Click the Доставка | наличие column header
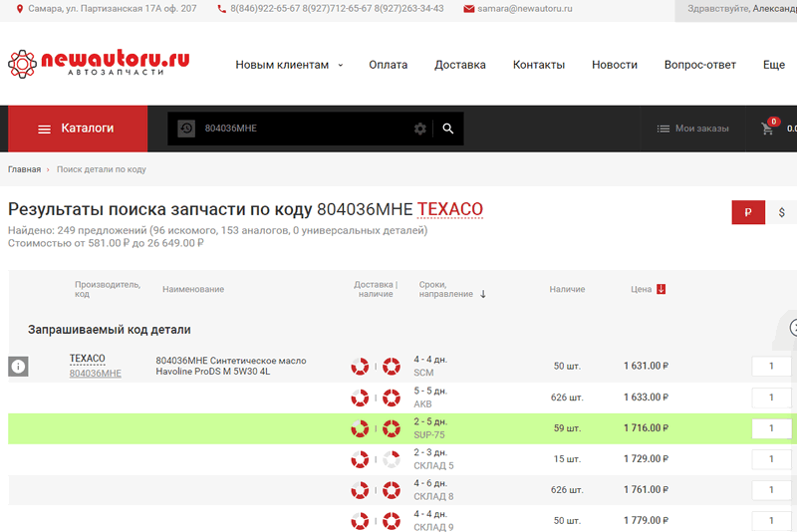Image resolution: width=797 pixels, height=532 pixels. tap(376, 289)
